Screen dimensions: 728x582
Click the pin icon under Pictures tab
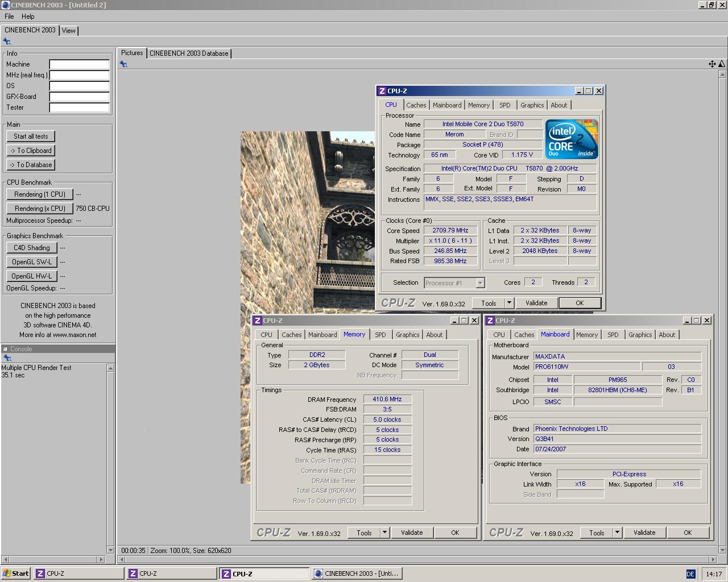[123, 64]
